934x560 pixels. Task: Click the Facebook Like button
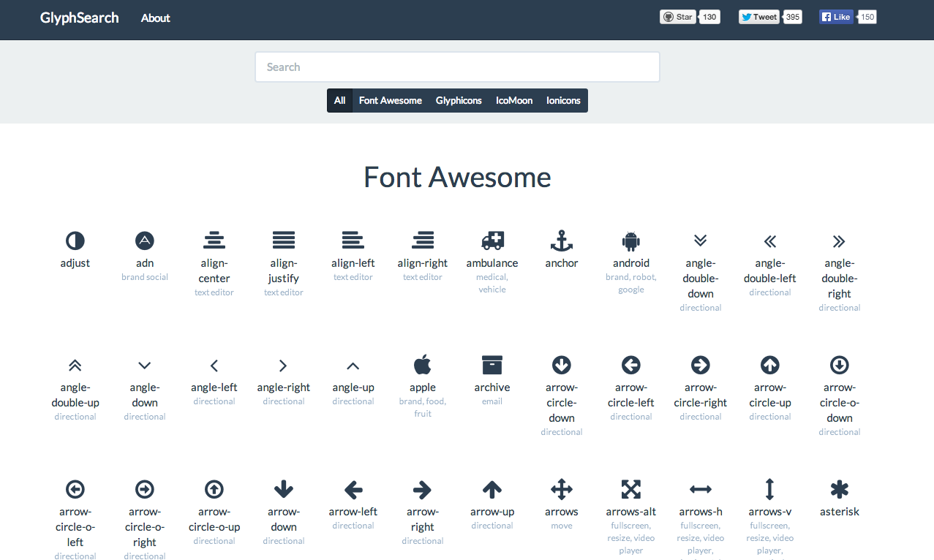click(x=836, y=17)
